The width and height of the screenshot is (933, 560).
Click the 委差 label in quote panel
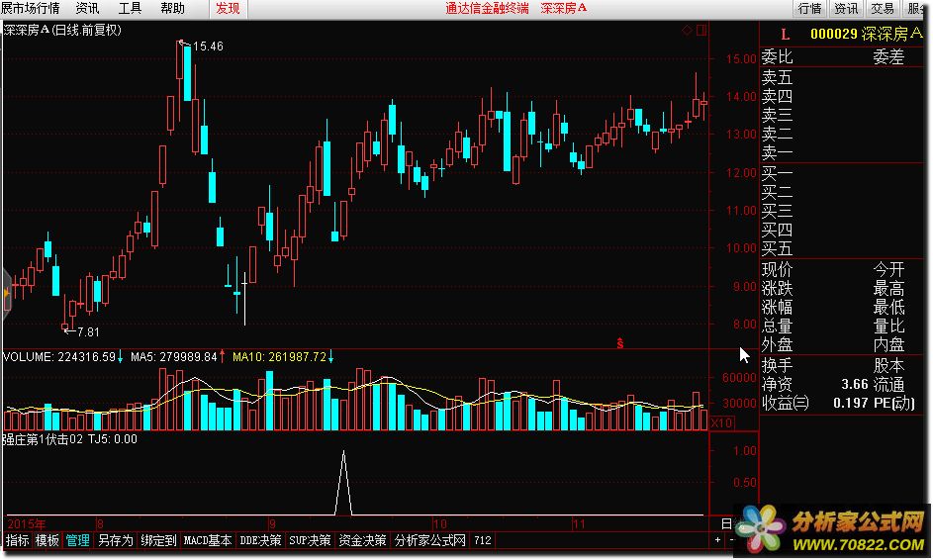click(x=888, y=56)
